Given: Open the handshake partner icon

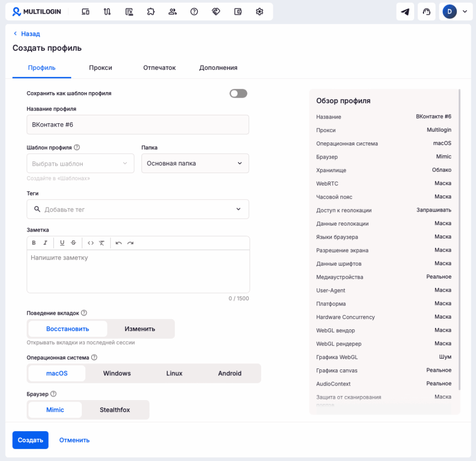Looking at the screenshot, I should coord(216,12).
